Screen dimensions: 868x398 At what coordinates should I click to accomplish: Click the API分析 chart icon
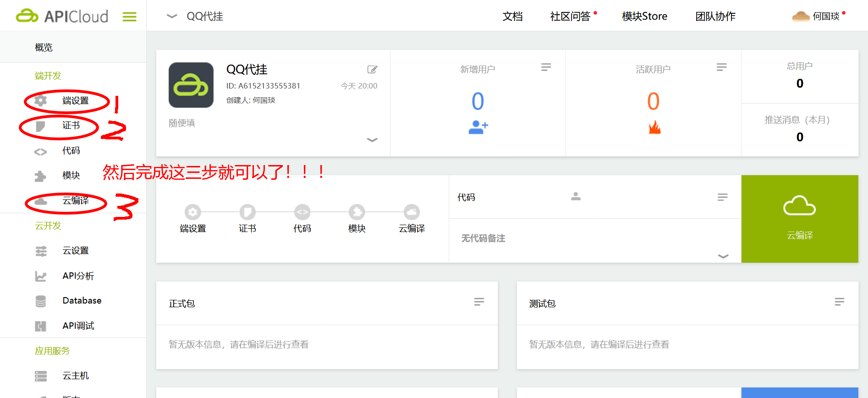point(41,276)
